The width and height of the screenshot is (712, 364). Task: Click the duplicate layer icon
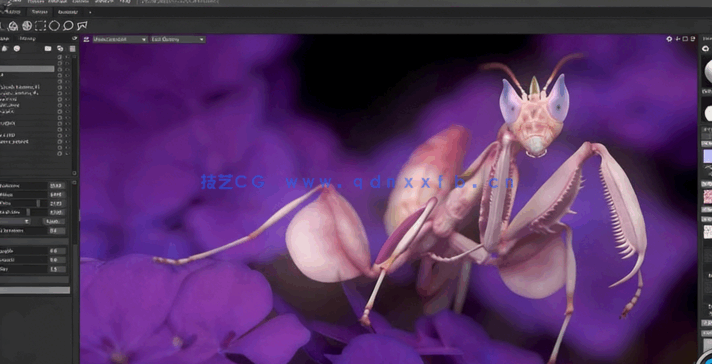(x=60, y=49)
